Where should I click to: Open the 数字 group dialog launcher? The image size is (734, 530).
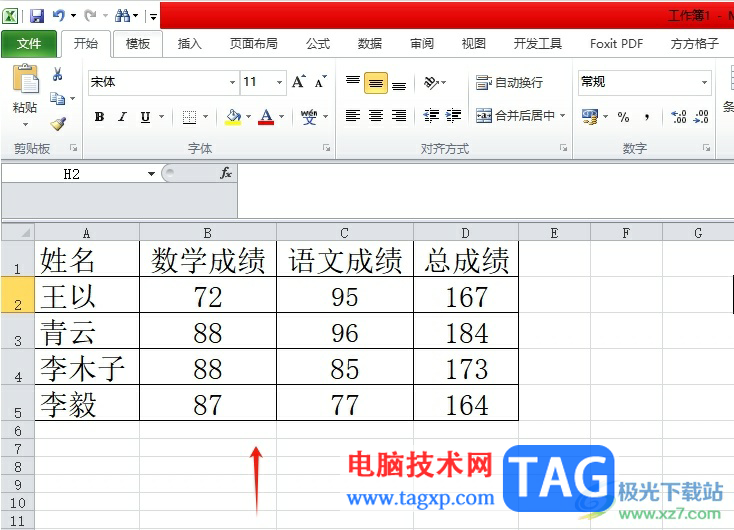(706, 148)
